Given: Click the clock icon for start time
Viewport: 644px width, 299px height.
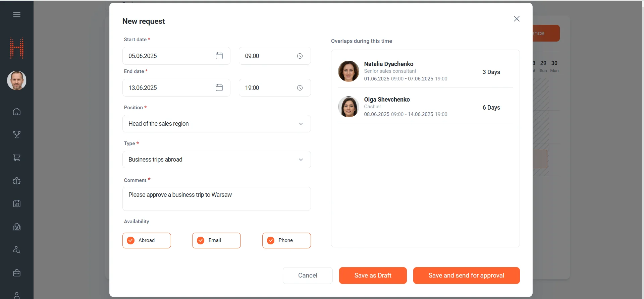Looking at the screenshot, I should click(300, 56).
